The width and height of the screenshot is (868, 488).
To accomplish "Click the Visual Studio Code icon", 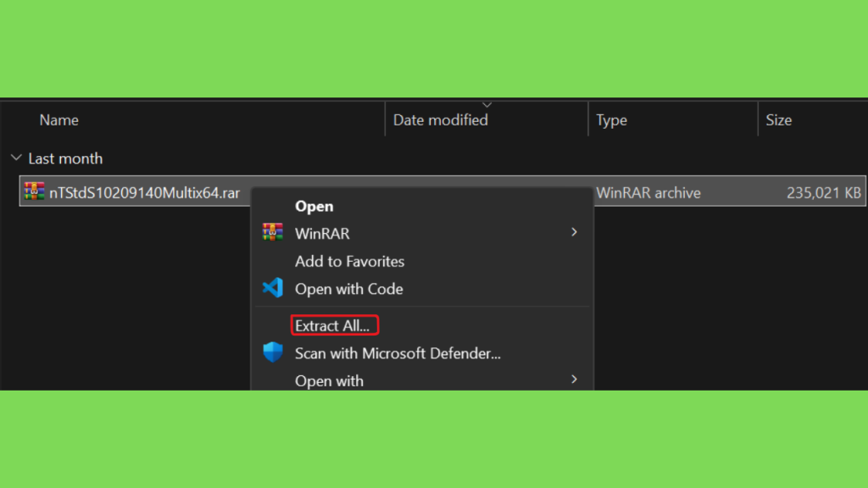I will [x=272, y=288].
